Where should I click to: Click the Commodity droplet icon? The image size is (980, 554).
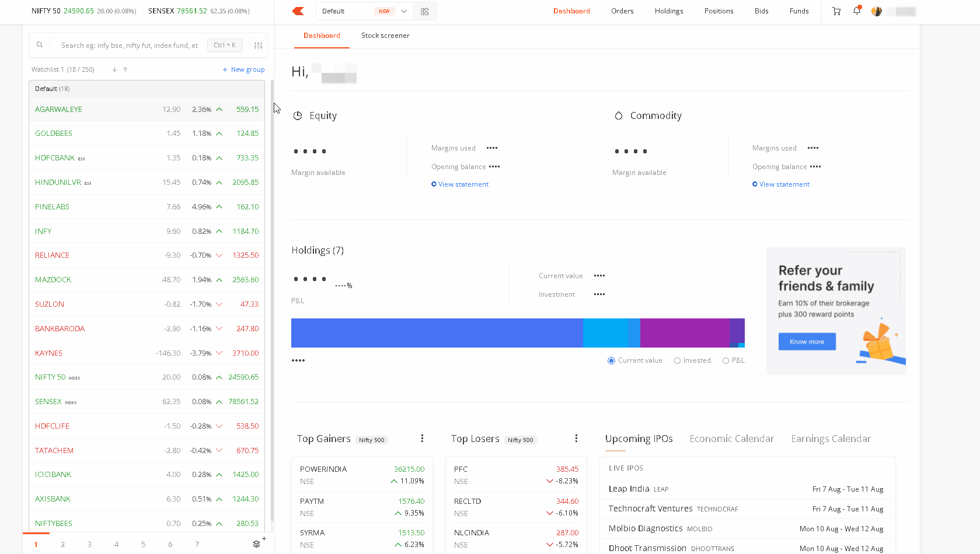tap(619, 115)
